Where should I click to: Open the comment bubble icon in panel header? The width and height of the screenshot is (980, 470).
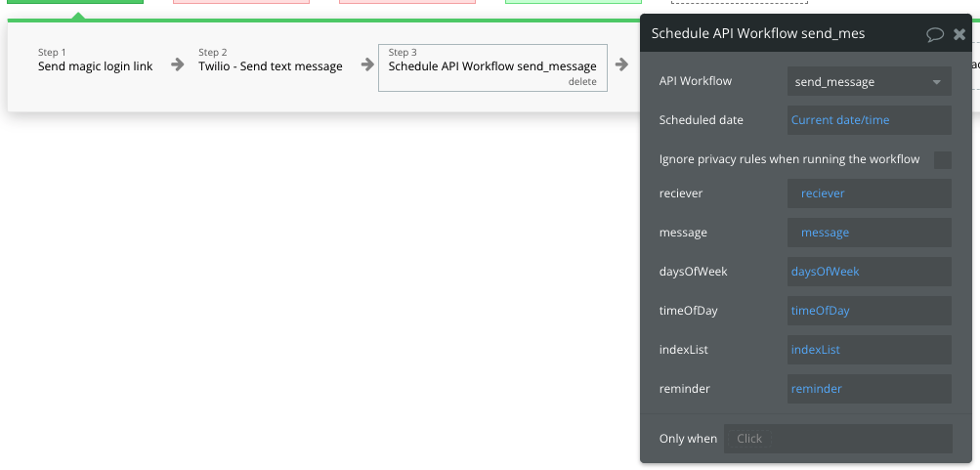tap(935, 34)
